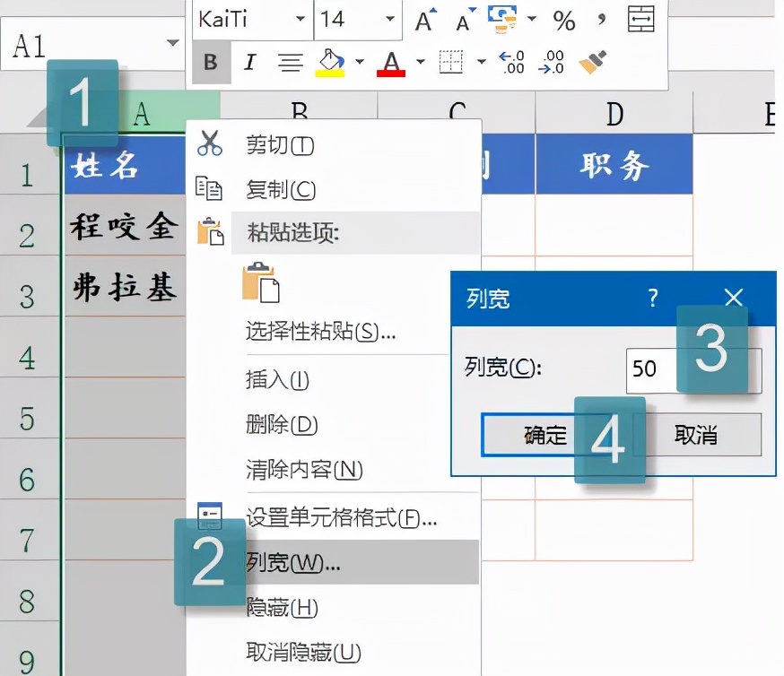Click the format cells icon
Image resolution: width=784 pixels, height=676 pixels.
coord(210,515)
